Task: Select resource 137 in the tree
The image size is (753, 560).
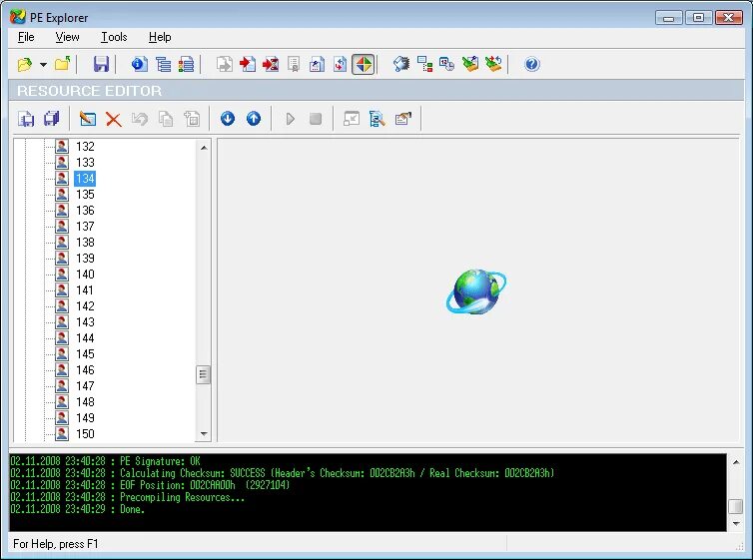Action: click(85, 226)
